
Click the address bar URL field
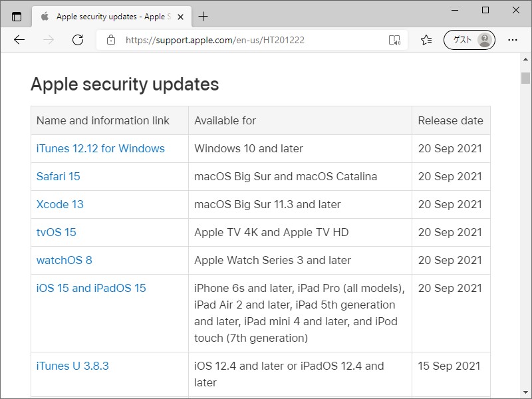253,40
